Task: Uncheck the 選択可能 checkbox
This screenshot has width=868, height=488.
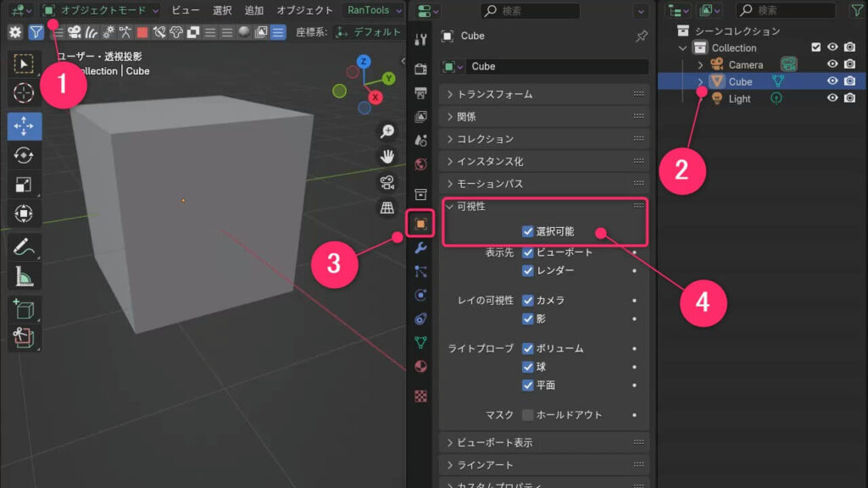Action: (527, 231)
